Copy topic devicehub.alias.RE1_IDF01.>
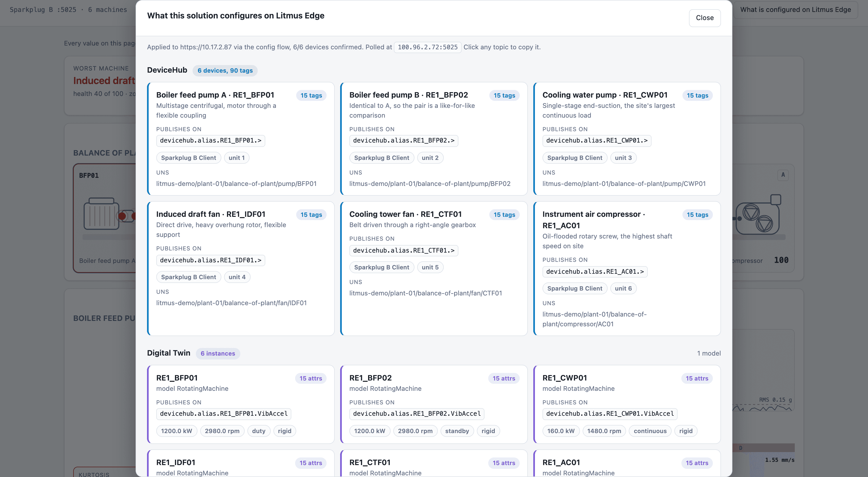The width and height of the screenshot is (868, 477). 210,260
